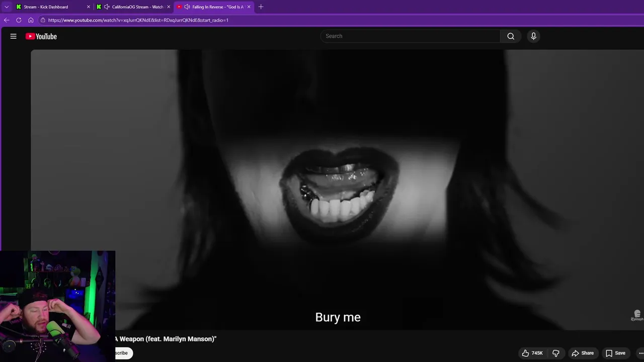Start voice search with the microphone
644x362 pixels.
click(x=534, y=36)
